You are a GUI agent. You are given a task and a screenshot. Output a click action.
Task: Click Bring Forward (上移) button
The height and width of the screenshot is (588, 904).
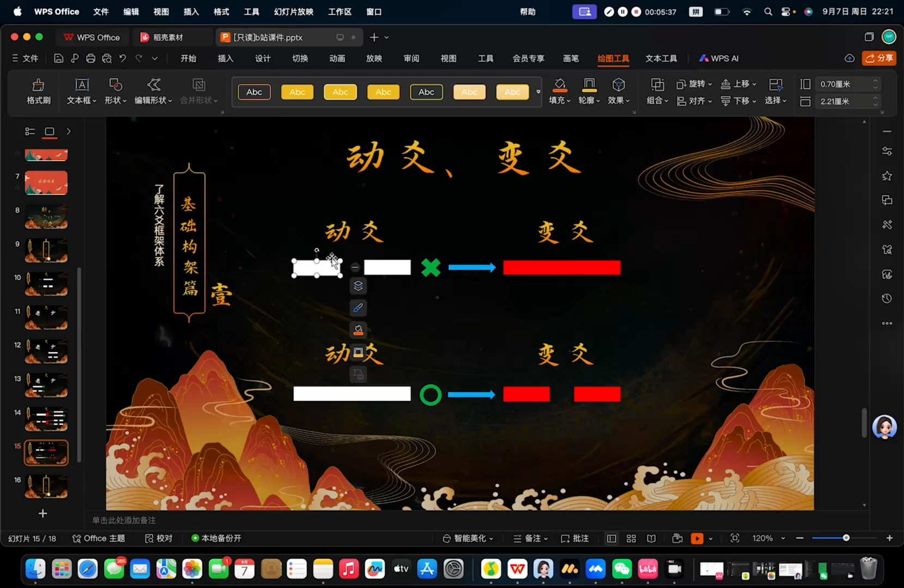[738, 84]
